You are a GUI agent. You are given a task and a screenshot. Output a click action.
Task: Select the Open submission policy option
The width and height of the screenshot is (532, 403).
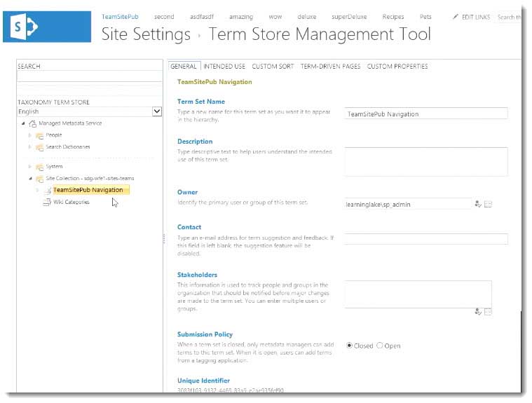[380, 346]
